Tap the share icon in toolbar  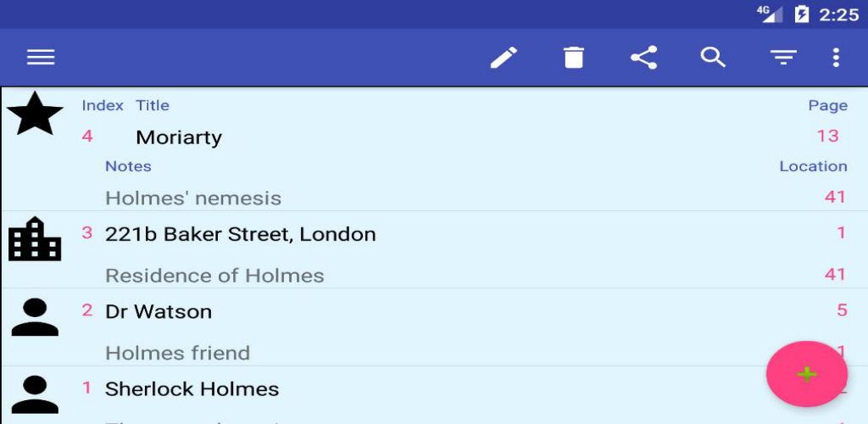[644, 58]
